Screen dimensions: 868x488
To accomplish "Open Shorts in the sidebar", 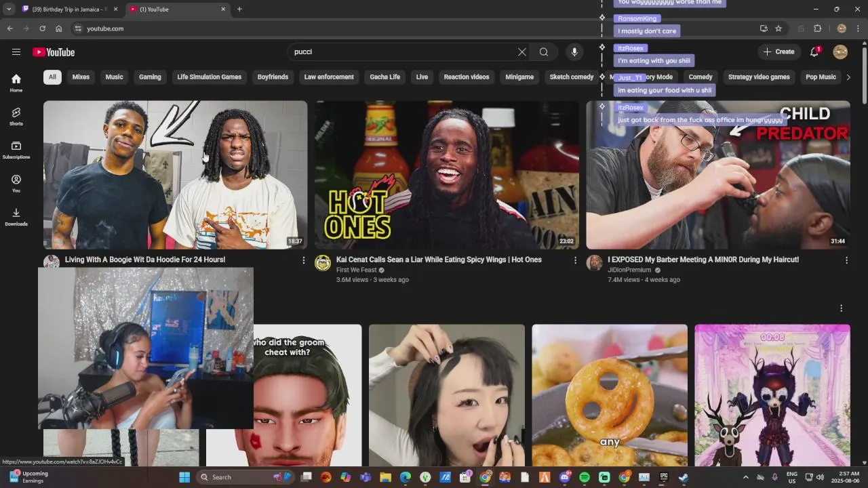I will point(16,116).
